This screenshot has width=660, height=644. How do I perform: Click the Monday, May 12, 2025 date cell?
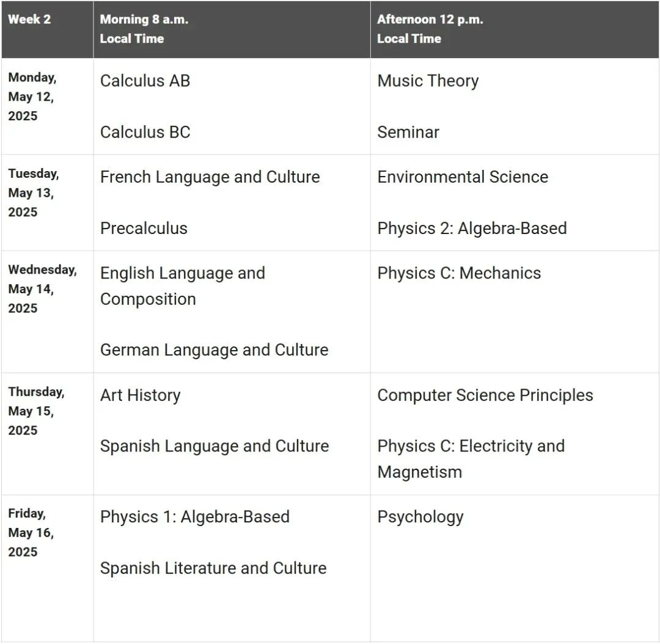pos(32,97)
